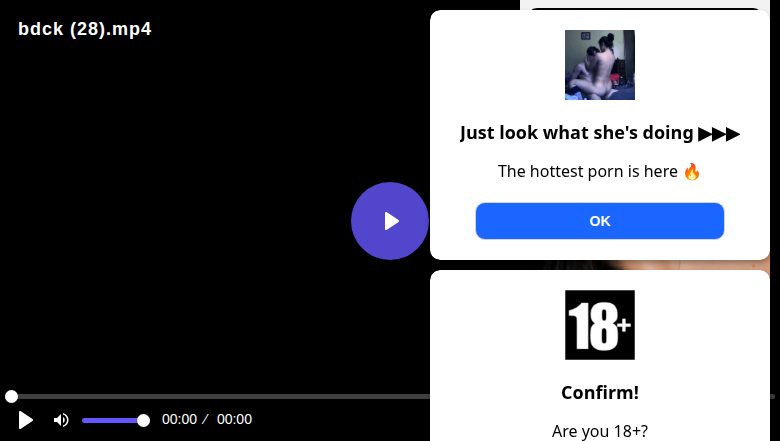Screen dimensions: 780x441
Task: Click the 'Just look what she's doing' headline
Action: 577,133
